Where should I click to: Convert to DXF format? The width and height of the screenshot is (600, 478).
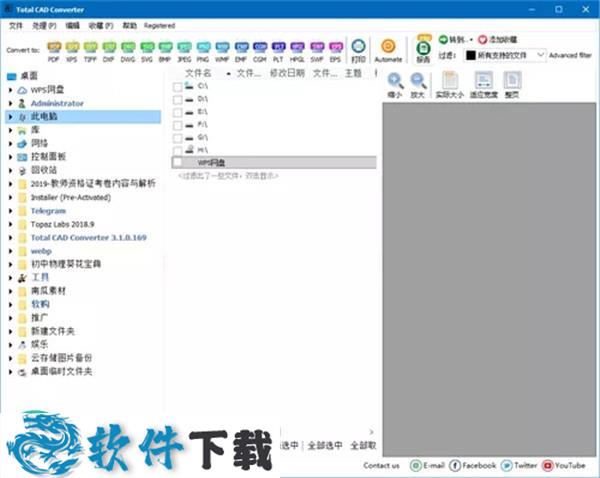(109, 51)
